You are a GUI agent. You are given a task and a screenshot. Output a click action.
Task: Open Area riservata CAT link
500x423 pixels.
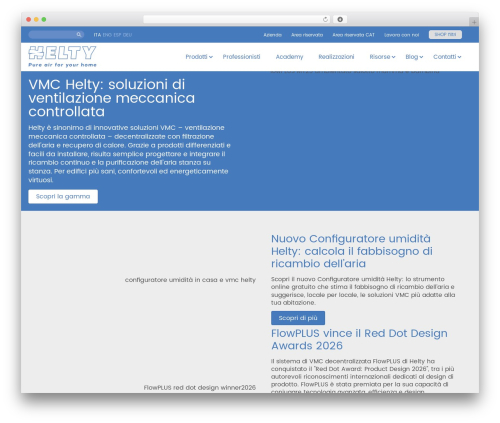click(353, 35)
